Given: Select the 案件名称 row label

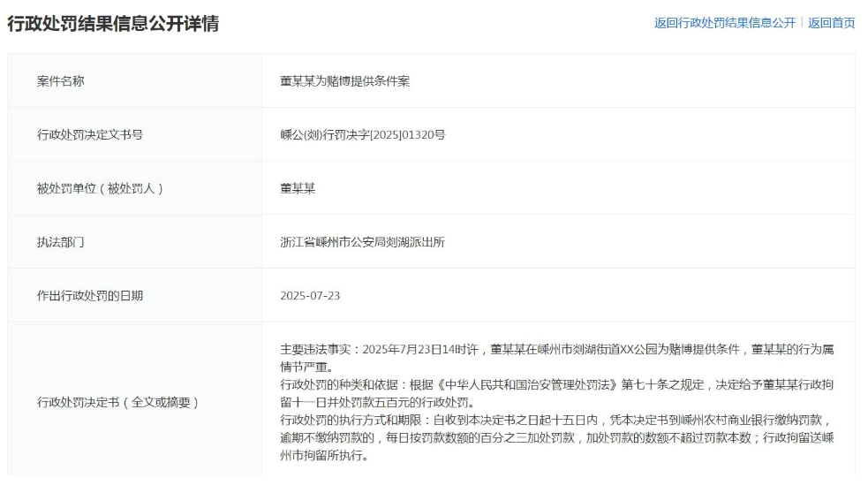Looking at the screenshot, I should (x=61, y=81).
